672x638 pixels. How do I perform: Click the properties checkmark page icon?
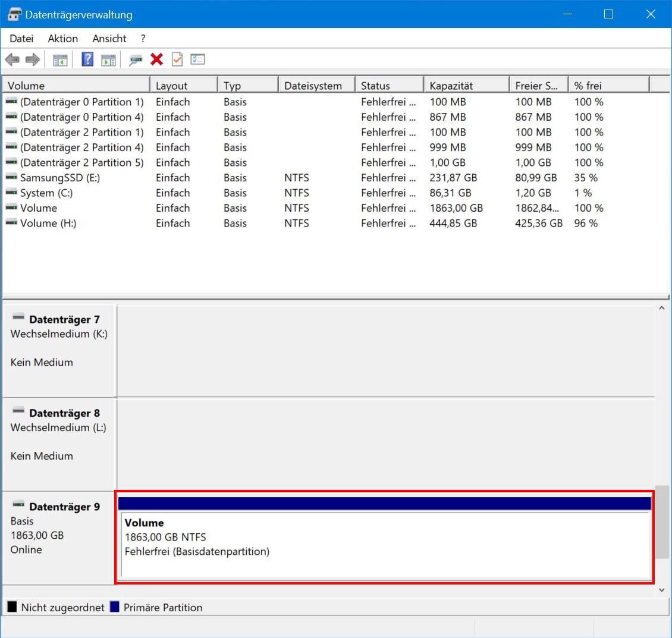177,59
